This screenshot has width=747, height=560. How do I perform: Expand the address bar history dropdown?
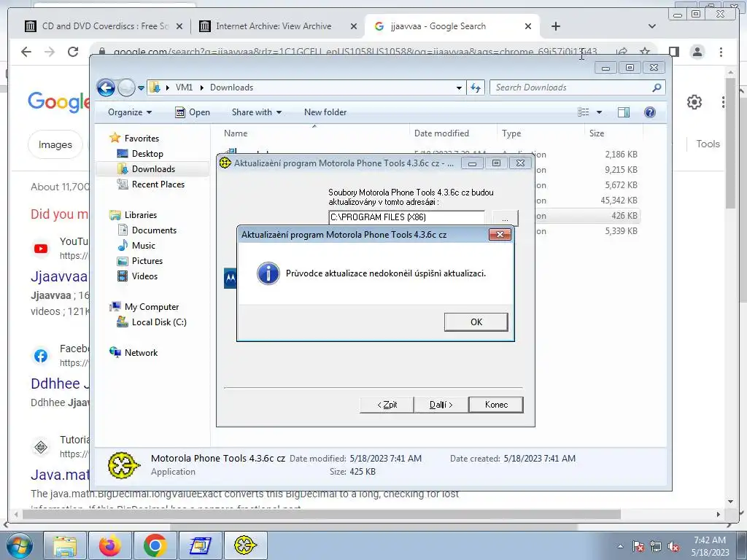[x=459, y=87]
